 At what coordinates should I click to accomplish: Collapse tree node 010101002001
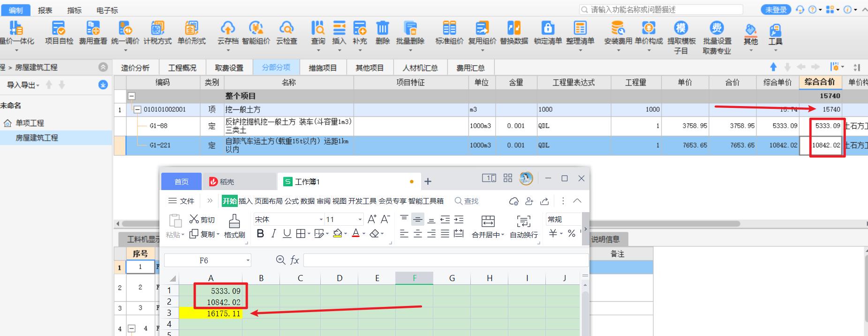coord(137,109)
